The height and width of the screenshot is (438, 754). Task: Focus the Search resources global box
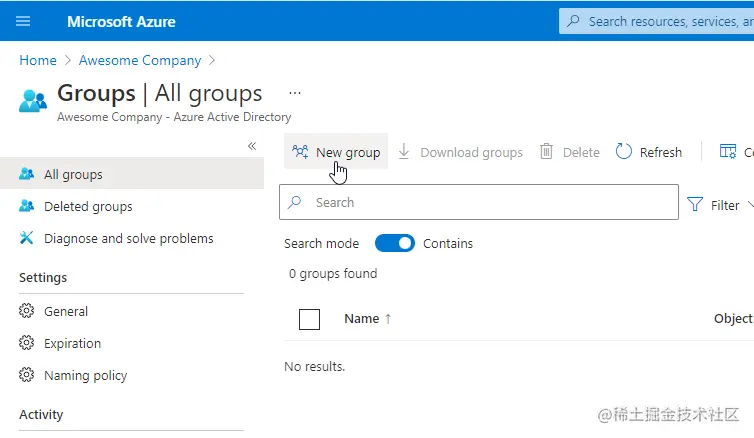[656, 21]
